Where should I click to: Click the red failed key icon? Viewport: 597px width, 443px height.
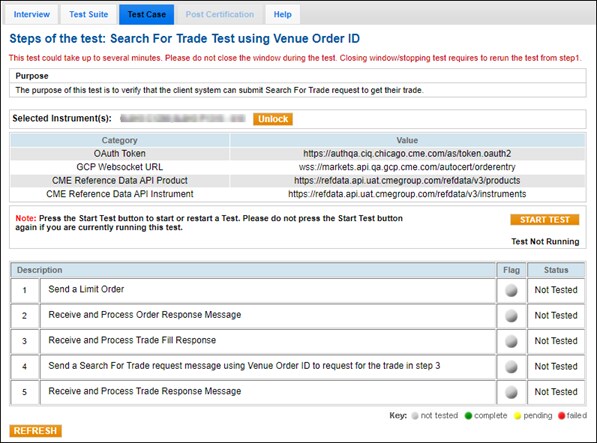click(x=561, y=416)
